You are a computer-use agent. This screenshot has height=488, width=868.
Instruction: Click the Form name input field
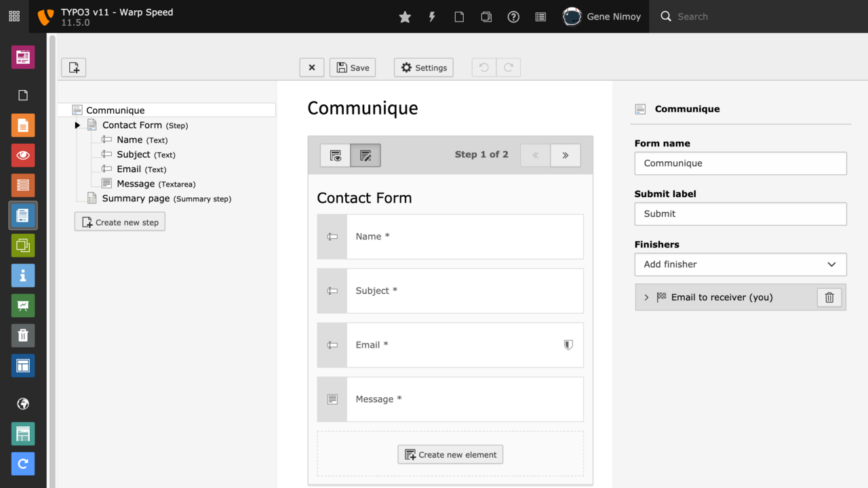point(740,163)
